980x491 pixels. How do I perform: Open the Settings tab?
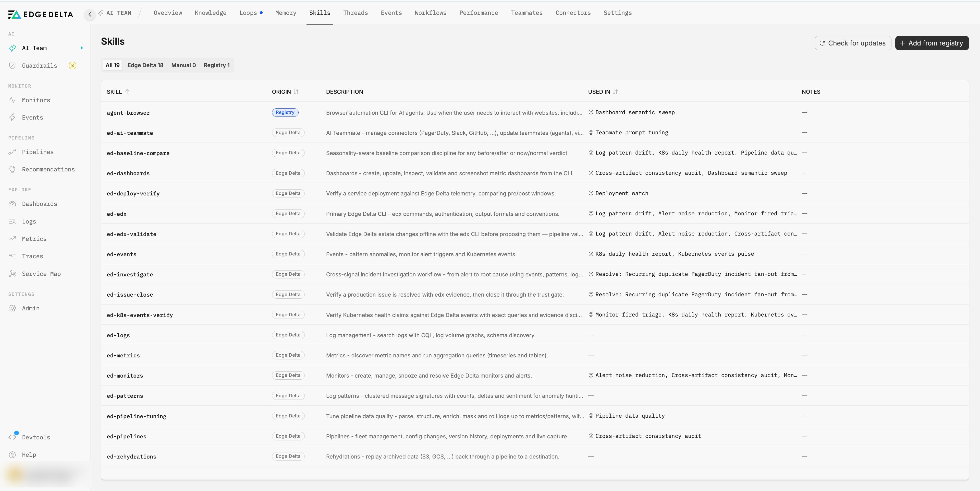tap(617, 13)
